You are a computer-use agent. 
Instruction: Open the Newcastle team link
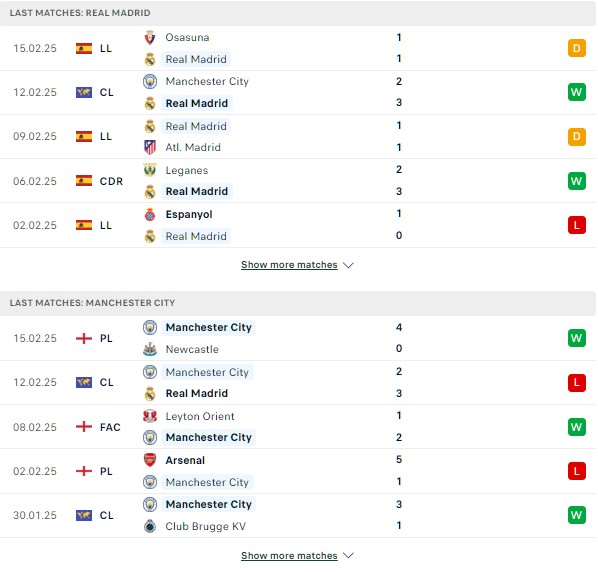point(192,349)
